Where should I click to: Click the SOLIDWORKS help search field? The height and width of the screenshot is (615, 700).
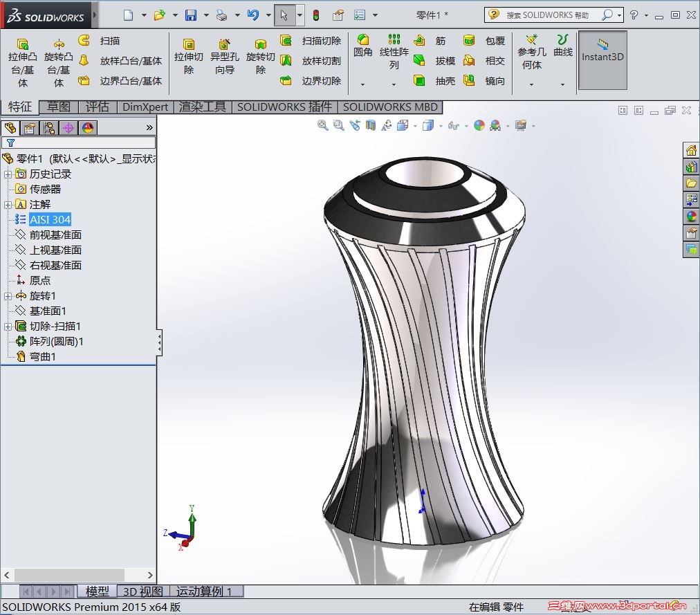tap(553, 15)
